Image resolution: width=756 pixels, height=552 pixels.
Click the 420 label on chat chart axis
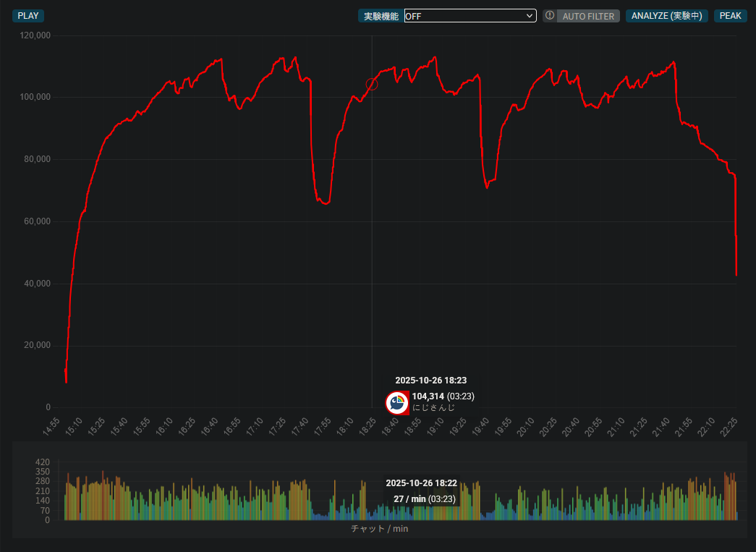[43, 462]
